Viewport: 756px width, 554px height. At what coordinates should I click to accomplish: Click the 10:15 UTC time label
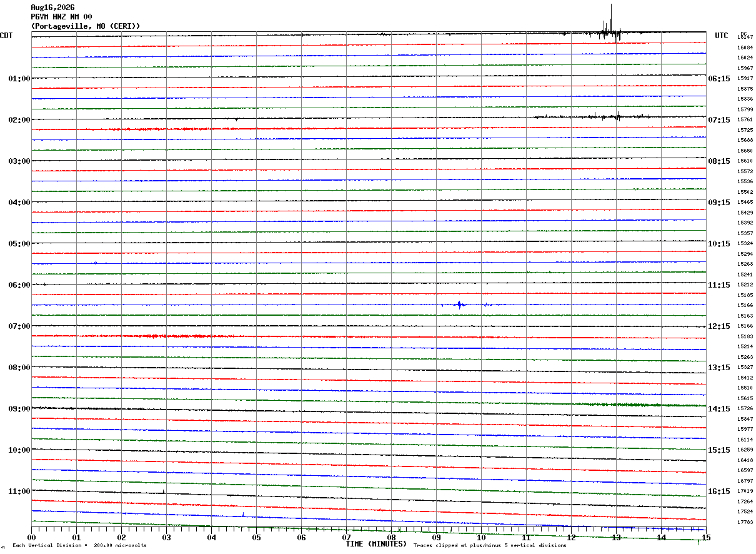coord(719,244)
